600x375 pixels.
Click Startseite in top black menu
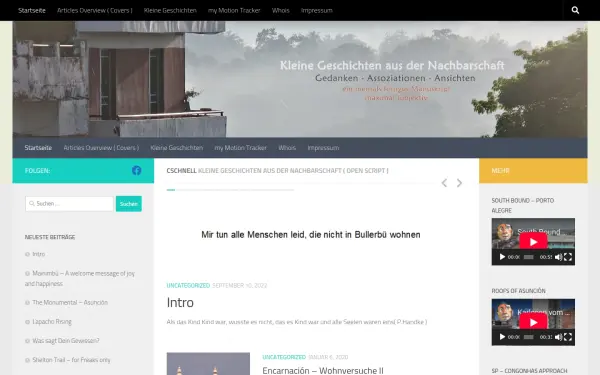point(32,10)
